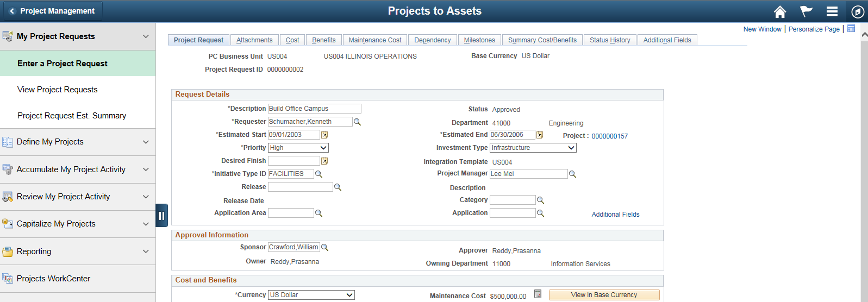Open the Maintenance Cost calculator icon
The height and width of the screenshot is (302, 868).
tap(538, 294)
